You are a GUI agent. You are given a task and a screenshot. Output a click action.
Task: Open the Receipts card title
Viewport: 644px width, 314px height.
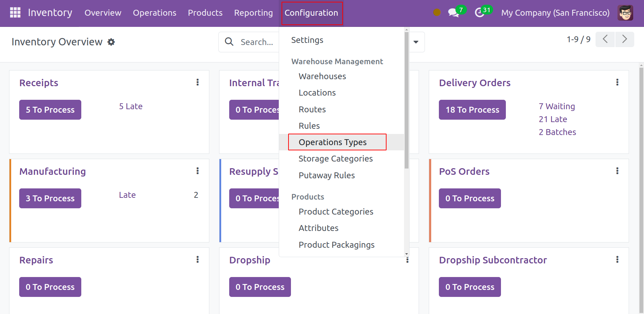(39, 83)
